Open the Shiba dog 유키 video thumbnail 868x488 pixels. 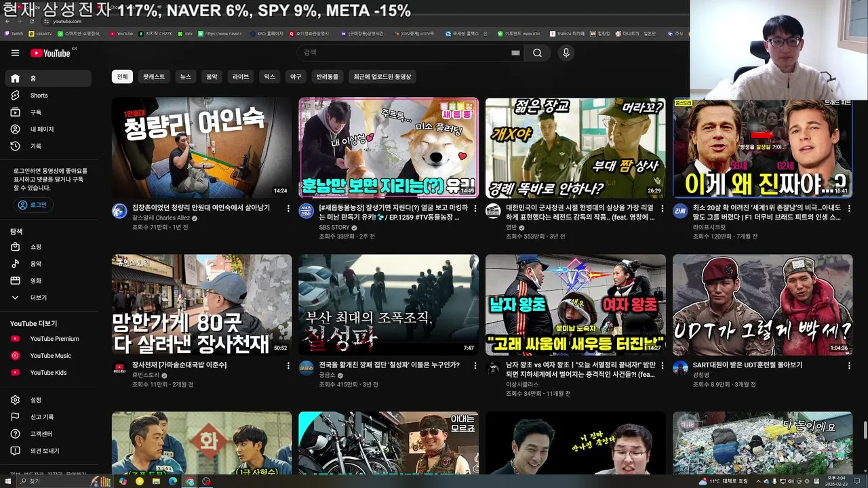pyautogui.click(x=389, y=148)
